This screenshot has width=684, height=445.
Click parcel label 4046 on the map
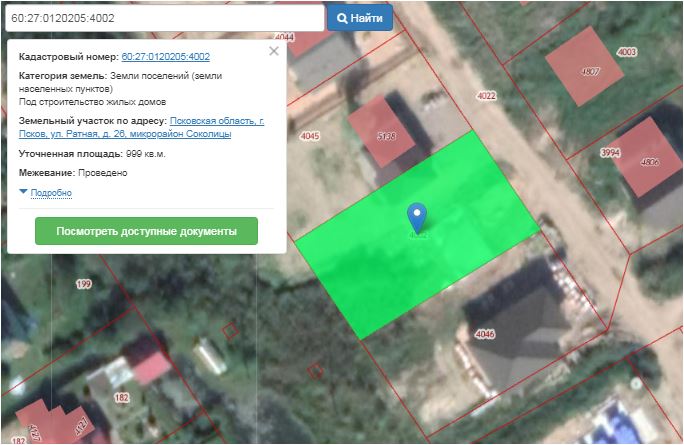(x=485, y=333)
